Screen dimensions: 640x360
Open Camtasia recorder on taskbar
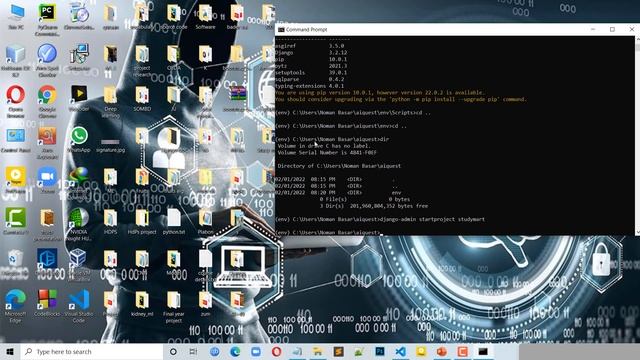tap(462, 351)
